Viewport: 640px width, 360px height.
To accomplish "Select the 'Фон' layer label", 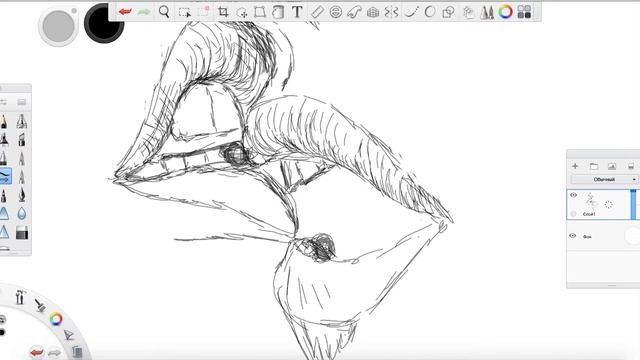I will tap(587, 237).
